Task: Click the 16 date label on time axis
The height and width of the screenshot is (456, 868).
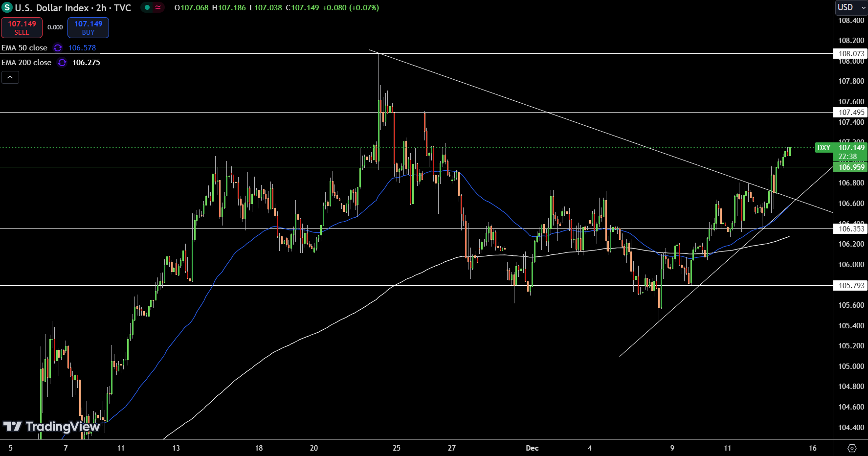Action: 813,448
